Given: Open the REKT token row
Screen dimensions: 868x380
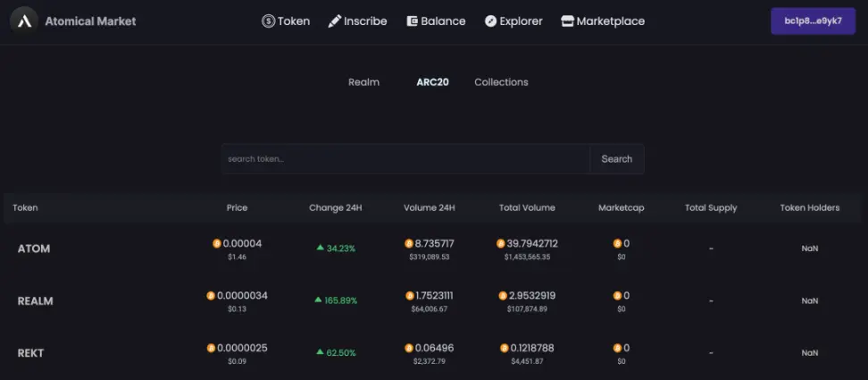Looking at the screenshot, I should pos(434,353).
